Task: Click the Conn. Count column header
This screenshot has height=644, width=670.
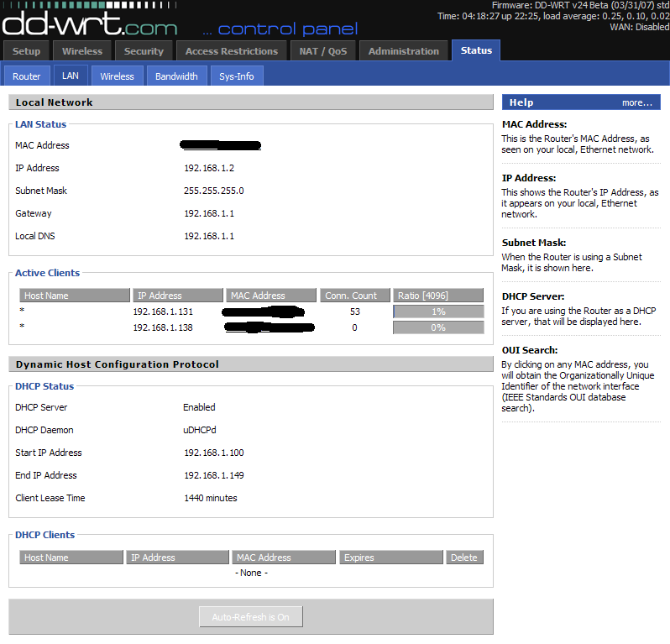Action: 355,296
